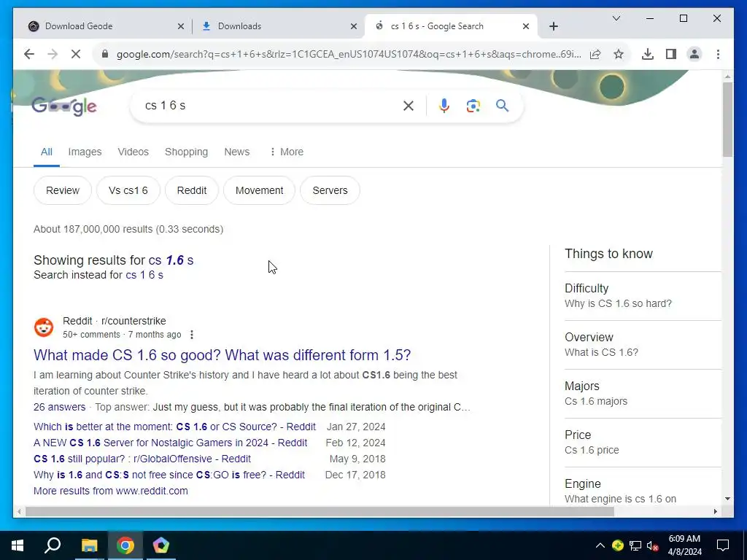Viewport: 747px width, 560px height.
Task: Open NEW CS 1.6 Server Nostalgic Gamers link
Action: click(170, 443)
